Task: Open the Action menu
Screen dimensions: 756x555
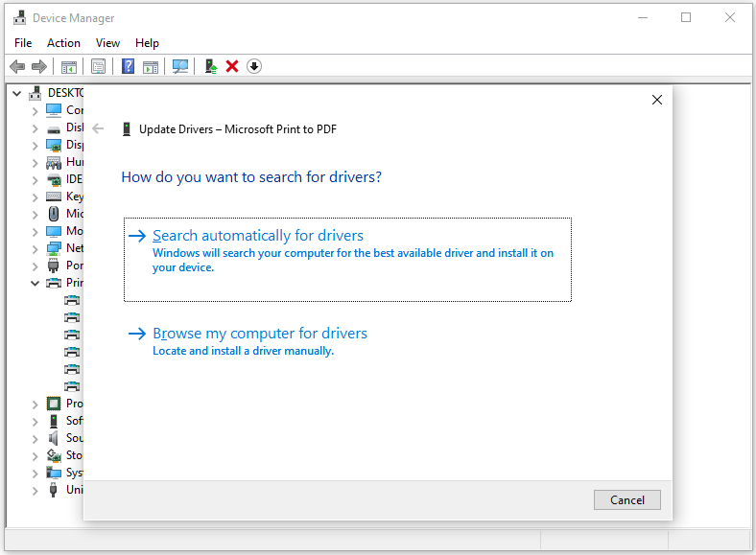Action: coord(63,43)
